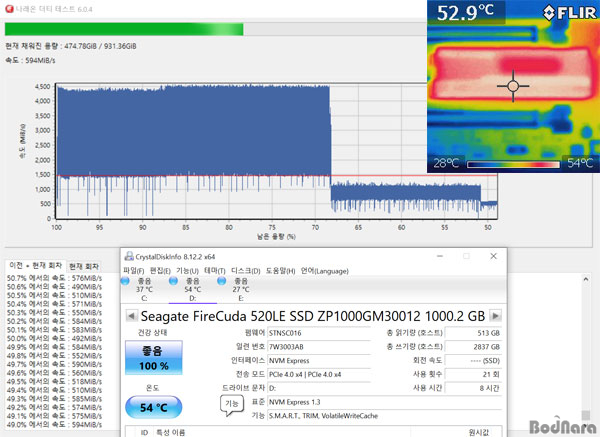This screenshot has height=437, width=600.
Task: Click total host reads 513 GB
Action: coord(473,333)
